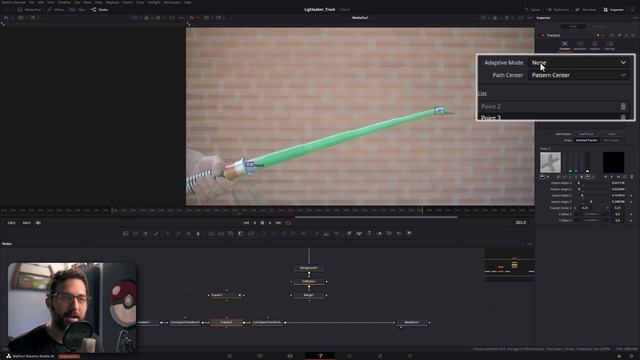Image resolution: width=640 pixels, height=360 pixels.
Task: Select the Background1 node
Action: (309, 268)
